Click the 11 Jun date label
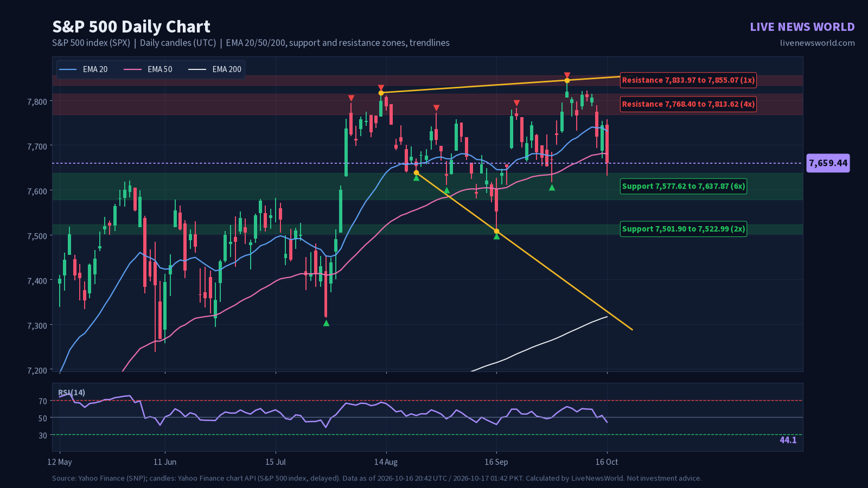 165,462
